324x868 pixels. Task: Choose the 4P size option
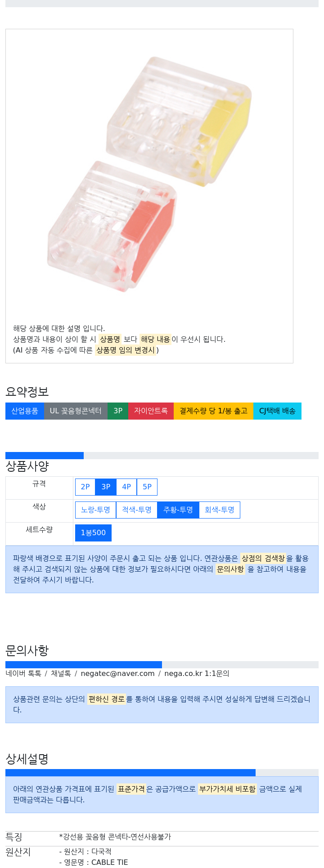click(x=126, y=487)
